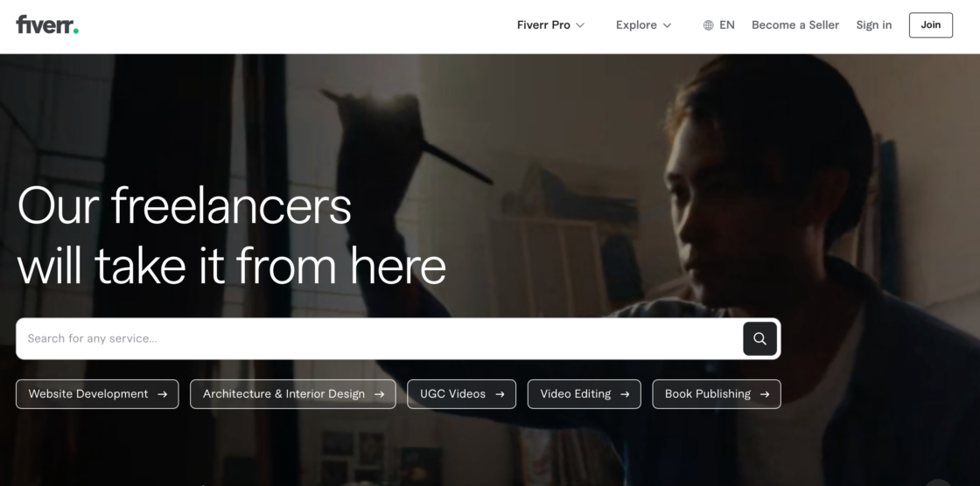Click the arrow in Video Editing chip
Image resolution: width=980 pixels, height=486 pixels.
point(625,394)
